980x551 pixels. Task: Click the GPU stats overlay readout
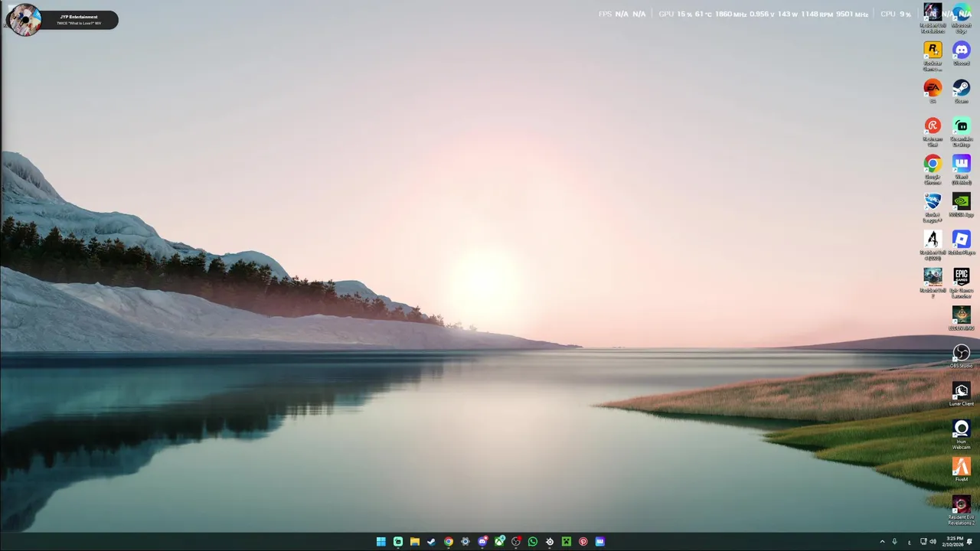(763, 15)
